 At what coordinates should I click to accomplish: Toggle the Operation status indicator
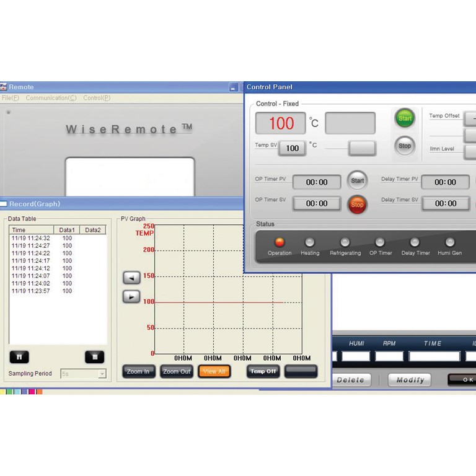point(279,242)
